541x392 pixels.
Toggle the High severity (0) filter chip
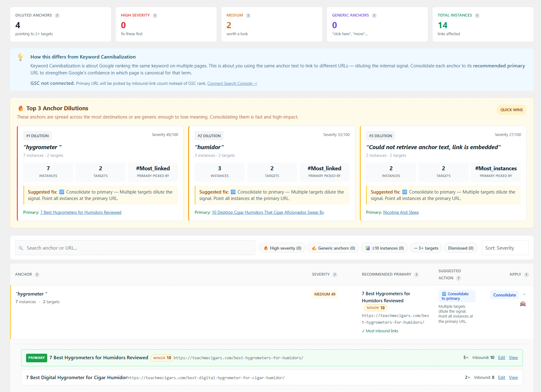tap(282, 248)
